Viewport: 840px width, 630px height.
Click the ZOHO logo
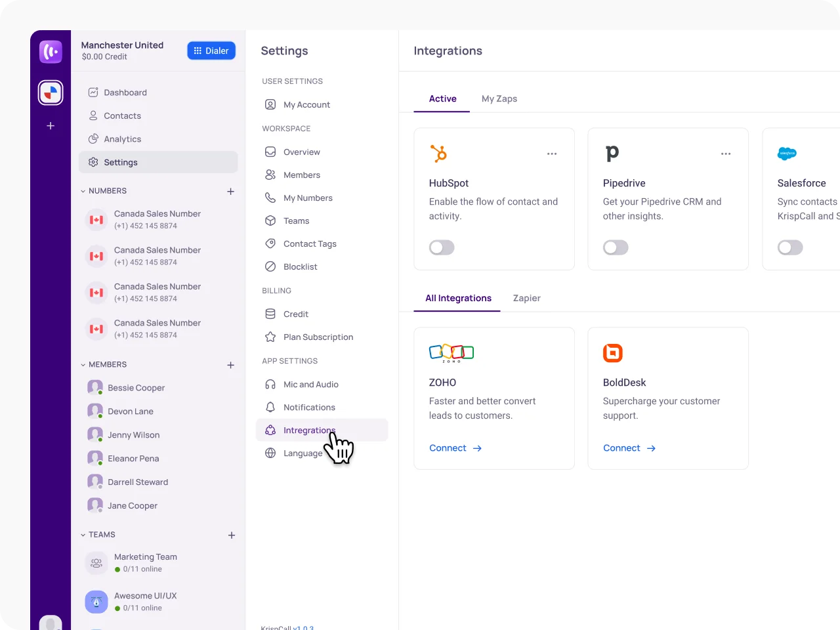[x=451, y=353]
